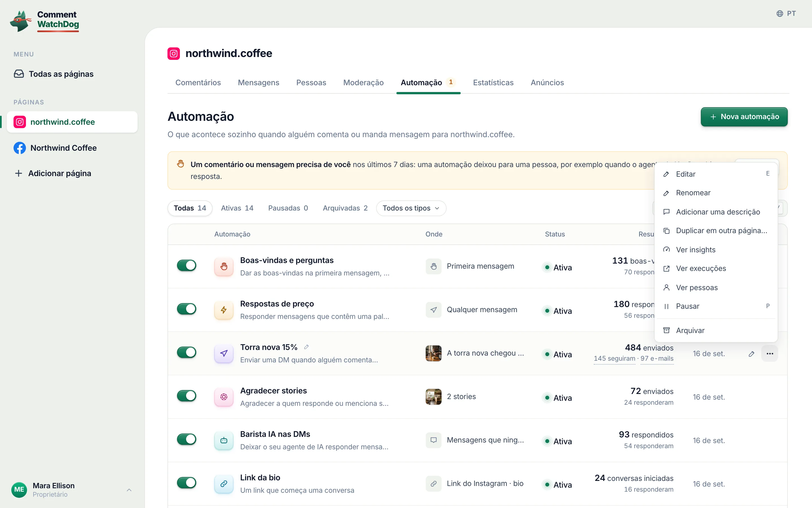Select Renomear in the context menu
Image resolution: width=812 pixels, height=508 pixels.
716,193
